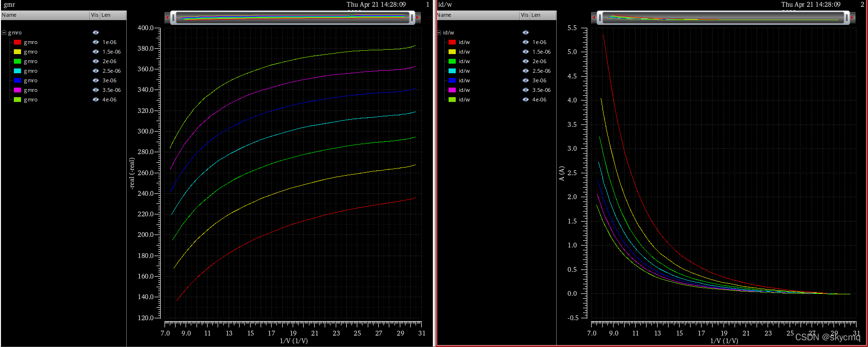Hide the id/w 4e-06 trace
Screen dimensions: 868x347
pos(526,100)
